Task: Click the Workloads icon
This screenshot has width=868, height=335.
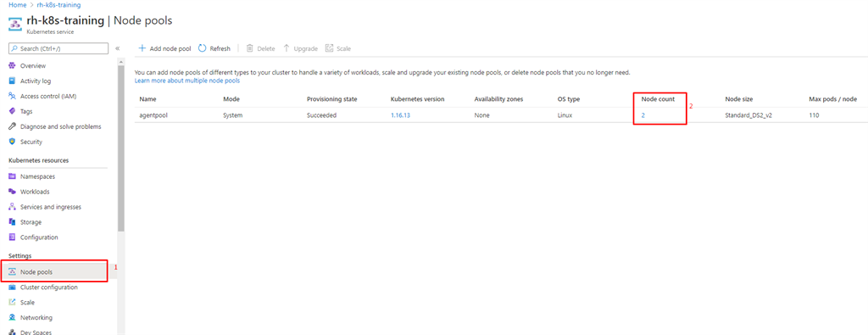Action: [12, 192]
